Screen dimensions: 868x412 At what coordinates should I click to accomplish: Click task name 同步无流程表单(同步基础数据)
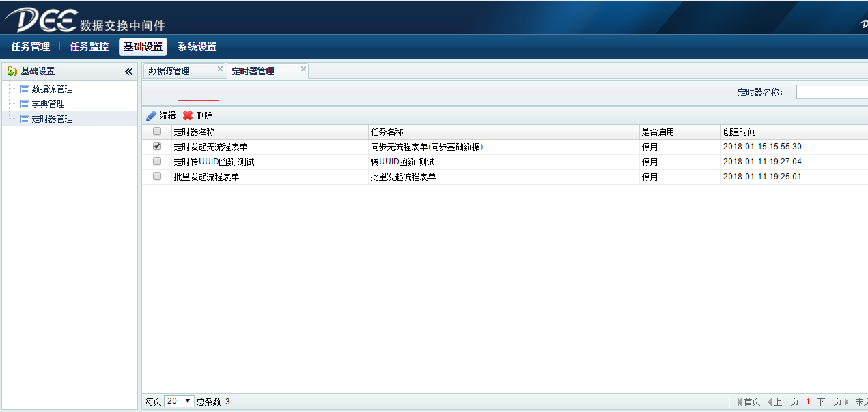click(x=427, y=147)
